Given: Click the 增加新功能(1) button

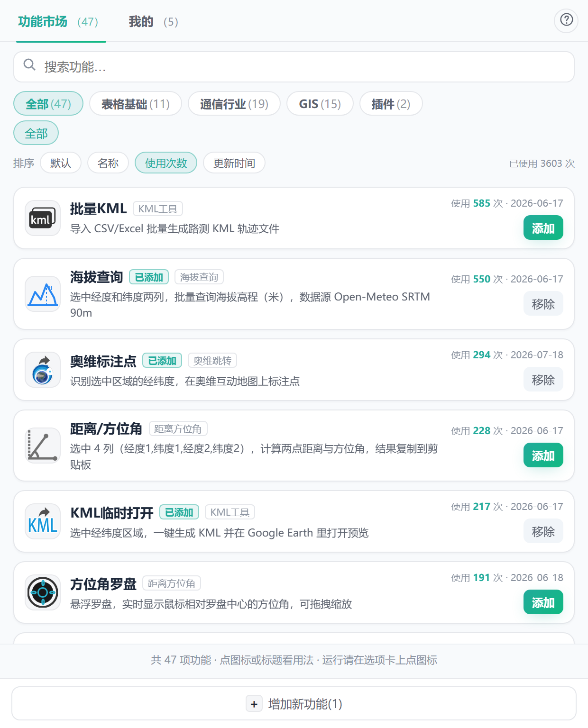Looking at the screenshot, I should point(294,704).
